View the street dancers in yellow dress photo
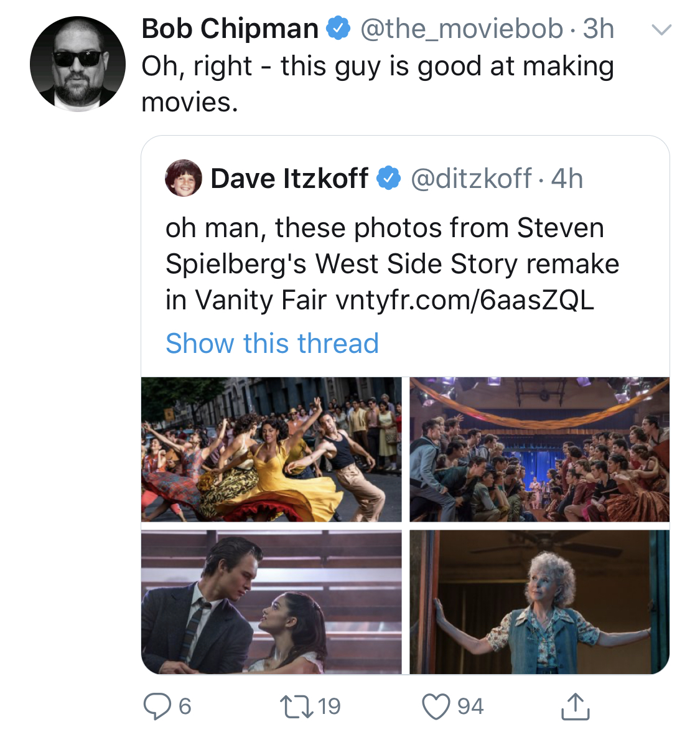The width and height of the screenshot is (700, 732). [x=271, y=449]
